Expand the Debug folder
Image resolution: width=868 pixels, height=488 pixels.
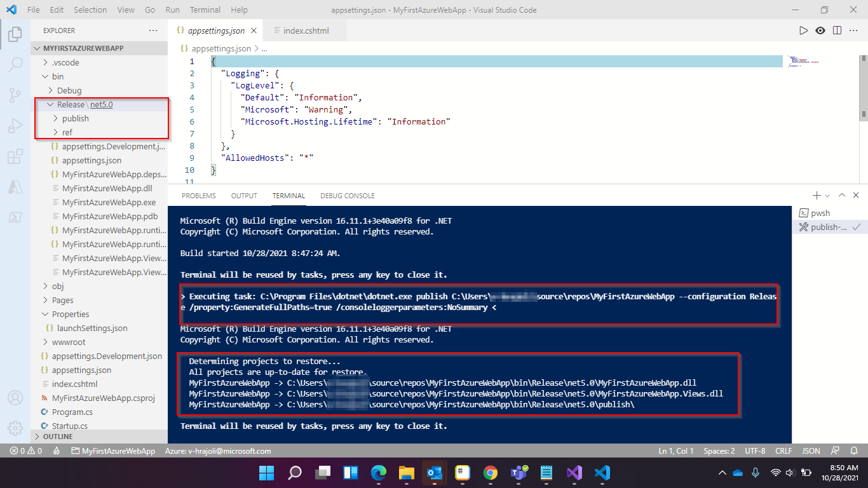pos(99,90)
